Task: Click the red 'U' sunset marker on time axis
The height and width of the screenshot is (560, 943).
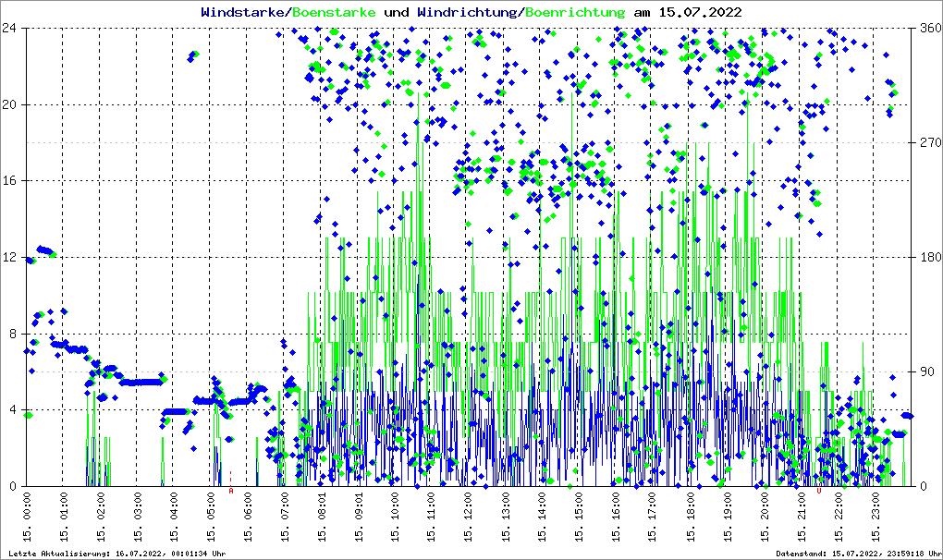Action: [x=818, y=492]
